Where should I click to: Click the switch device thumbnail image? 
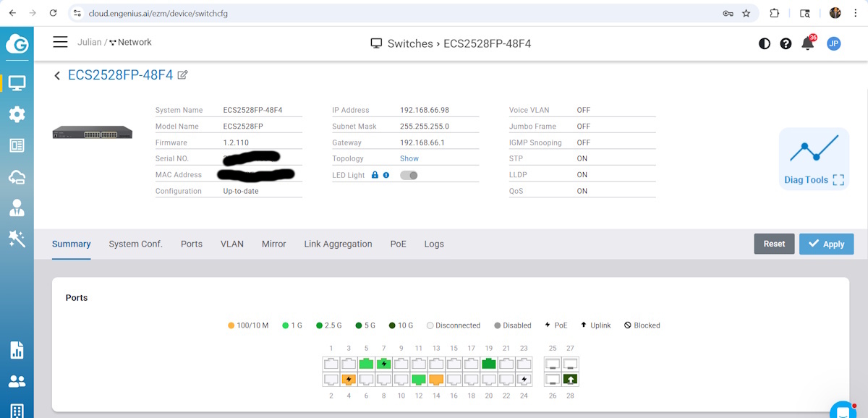click(x=93, y=132)
